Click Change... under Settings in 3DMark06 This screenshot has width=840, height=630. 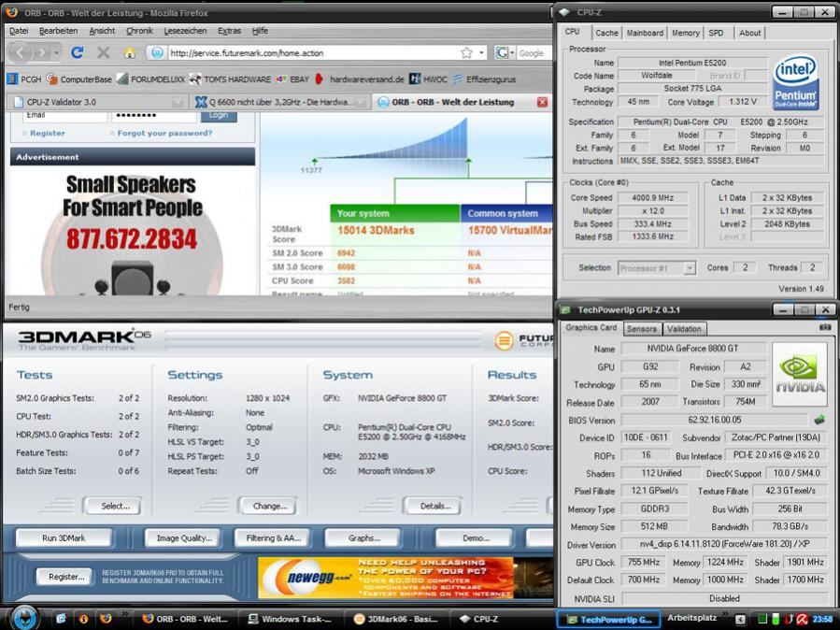270,506
